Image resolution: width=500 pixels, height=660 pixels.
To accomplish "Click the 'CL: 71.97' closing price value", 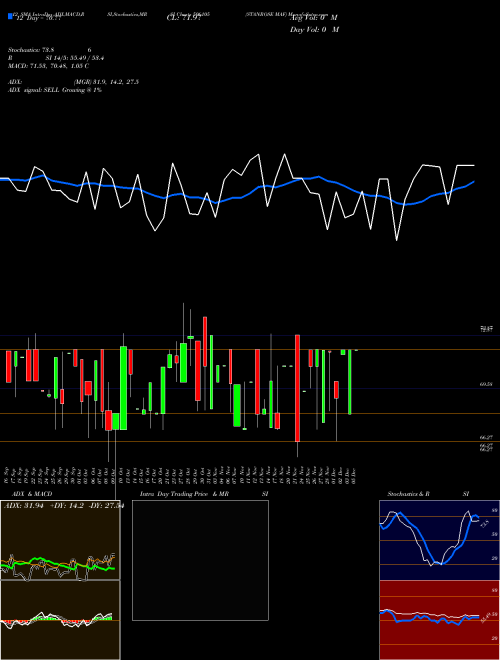I will [183, 18].
